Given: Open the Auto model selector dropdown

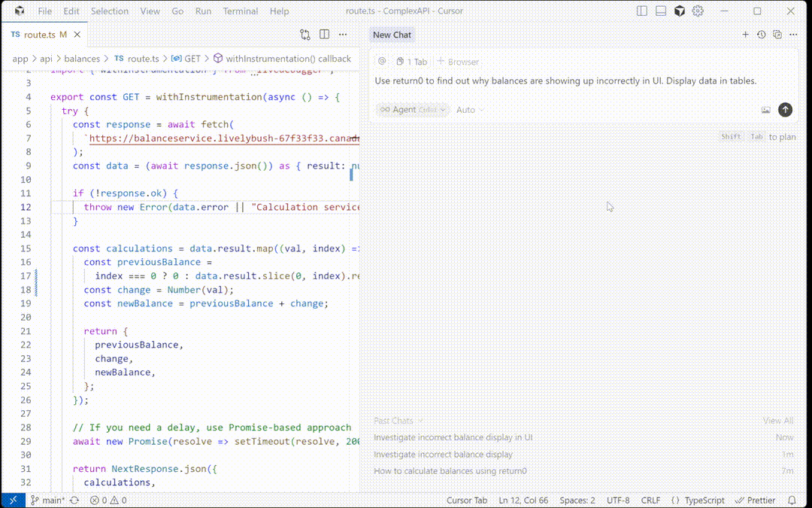Looking at the screenshot, I should click(468, 109).
